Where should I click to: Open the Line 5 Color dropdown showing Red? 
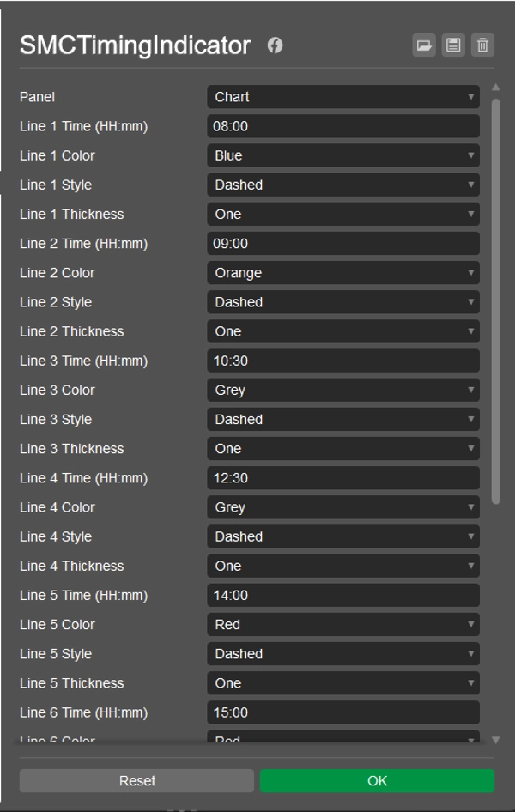[x=342, y=624]
